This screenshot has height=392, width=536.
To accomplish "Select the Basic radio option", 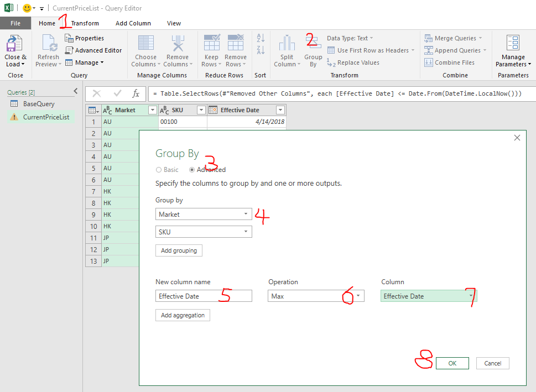I will 159,170.
